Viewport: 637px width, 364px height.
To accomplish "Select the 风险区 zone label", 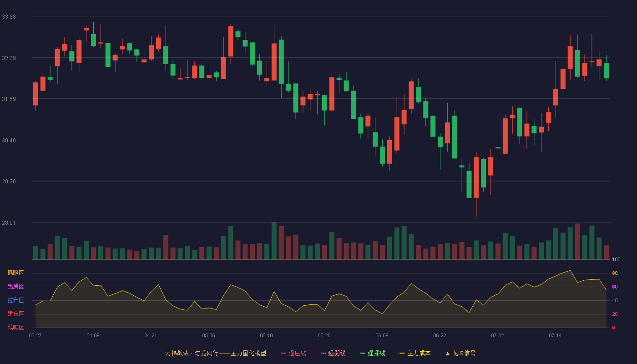I will point(15,273).
